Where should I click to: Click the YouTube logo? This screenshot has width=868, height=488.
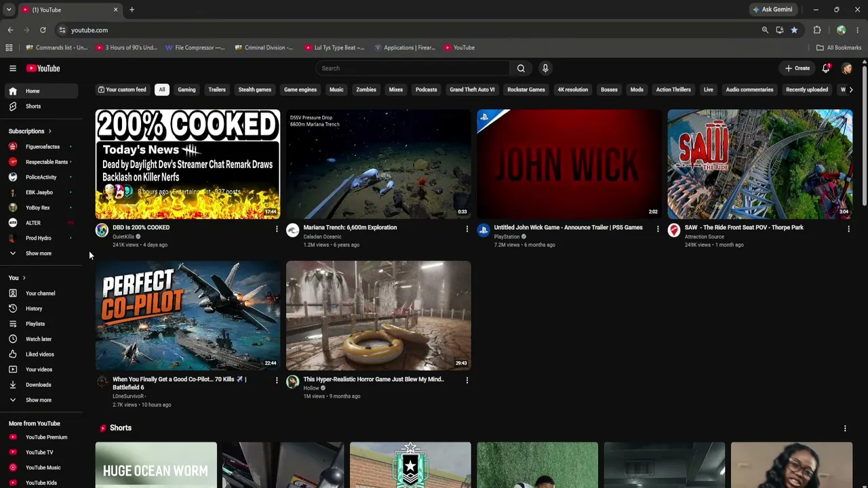[x=43, y=68]
